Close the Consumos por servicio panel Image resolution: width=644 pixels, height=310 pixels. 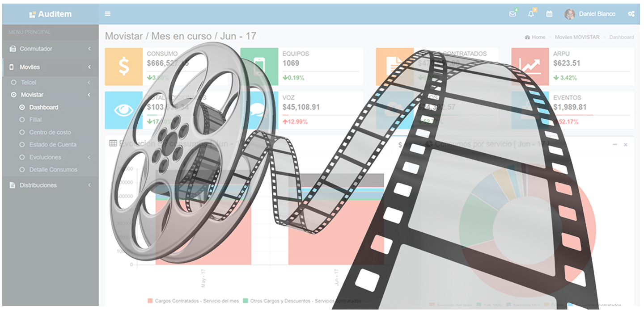[x=626, y=144]
